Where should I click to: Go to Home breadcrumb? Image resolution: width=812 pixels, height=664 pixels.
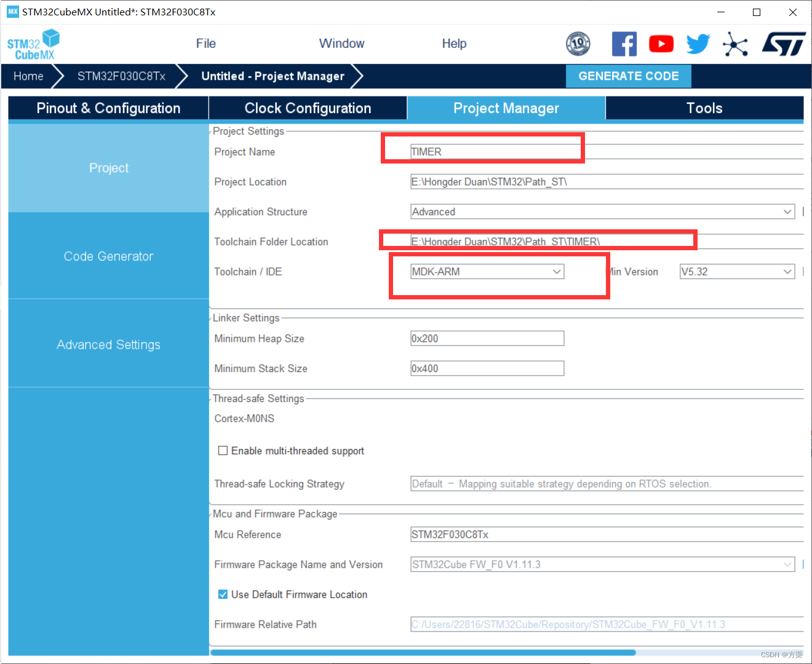coord(28,76)
